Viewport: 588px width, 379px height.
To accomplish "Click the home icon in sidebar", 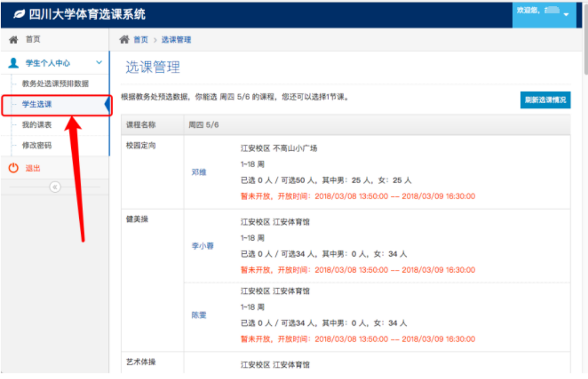I will click(x=14, y=39).
